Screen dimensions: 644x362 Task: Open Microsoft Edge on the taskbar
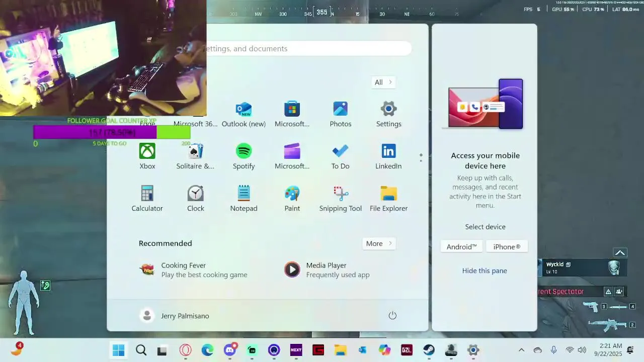(x=208, y=350)
